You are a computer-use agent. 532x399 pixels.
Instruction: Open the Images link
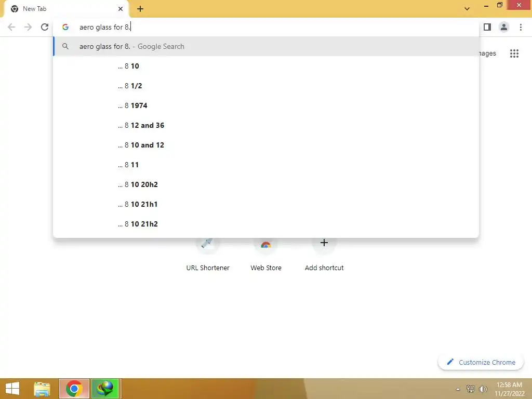487,54
